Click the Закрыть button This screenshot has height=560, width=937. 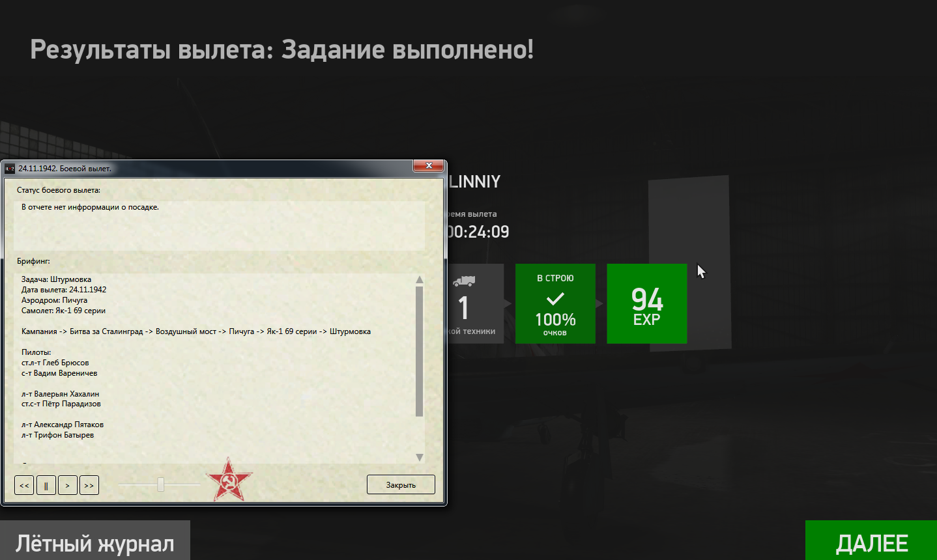(401, 484)
